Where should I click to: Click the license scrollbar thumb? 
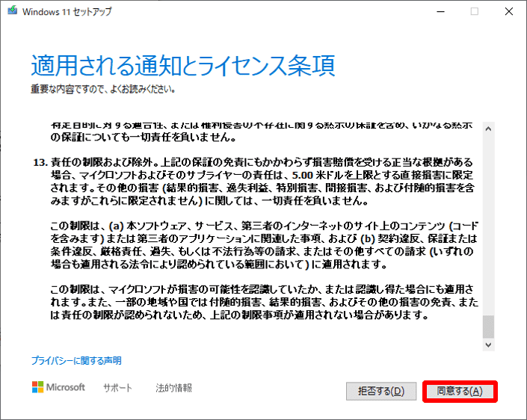(x=488, y=327)
